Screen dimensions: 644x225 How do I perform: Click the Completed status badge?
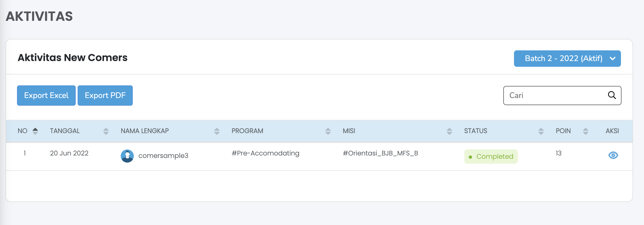click(491, 157)
